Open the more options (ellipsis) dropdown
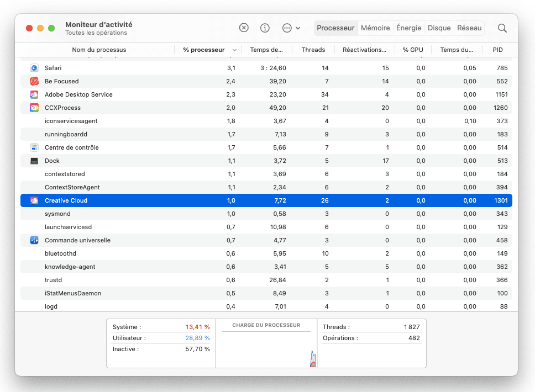The width and height of the screenshot is (535, 392). tap(291, 28)
